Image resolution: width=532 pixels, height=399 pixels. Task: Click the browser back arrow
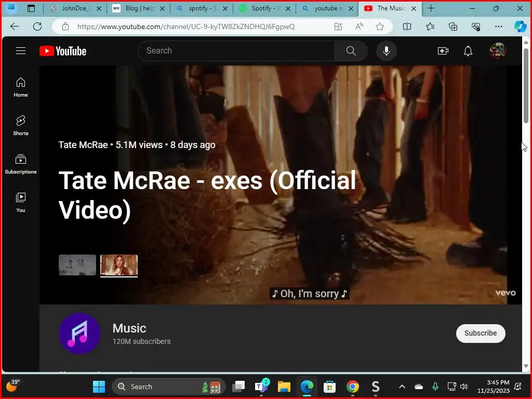[14, 26]
